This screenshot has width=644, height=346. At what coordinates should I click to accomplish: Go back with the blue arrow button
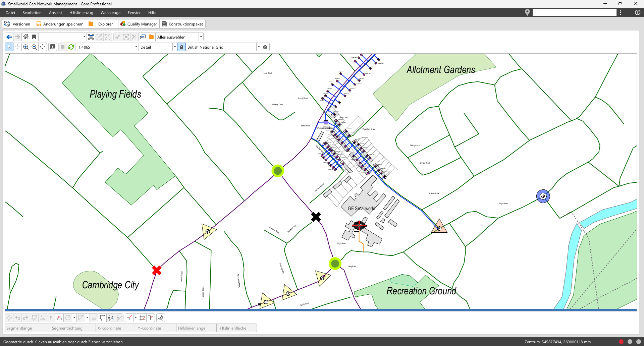click(9, 37)
